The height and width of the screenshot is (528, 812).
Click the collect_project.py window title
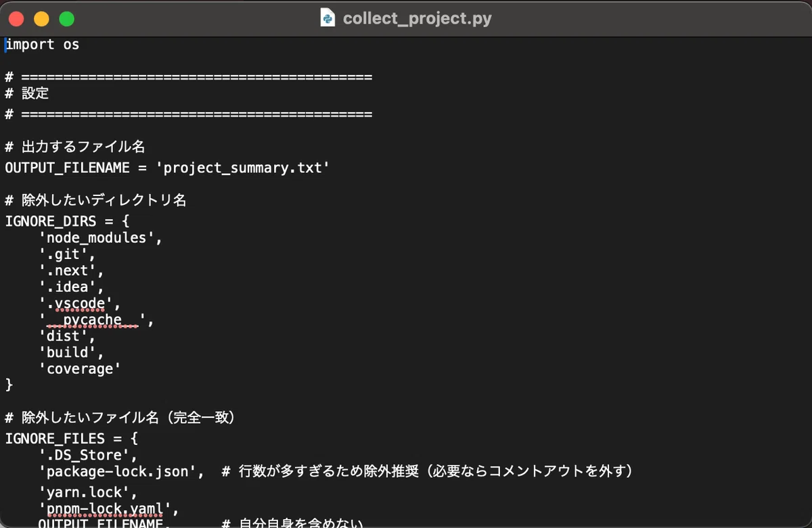417,18
